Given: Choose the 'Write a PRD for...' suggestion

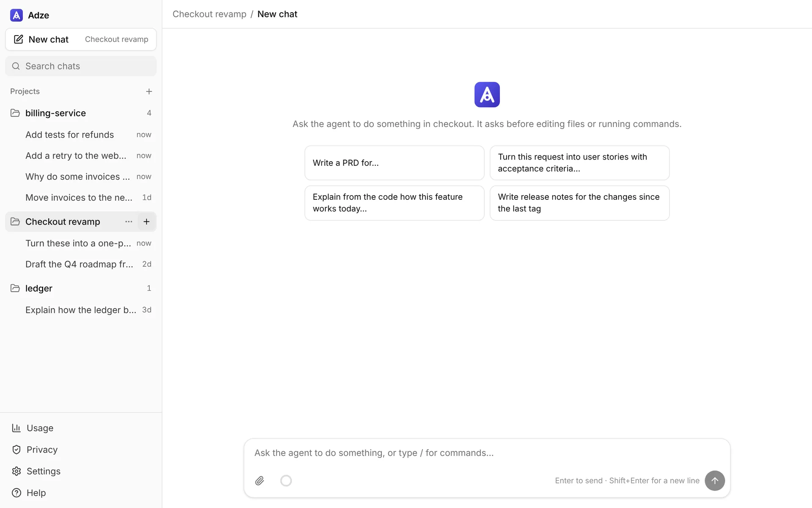Looking at the screenshot, I should 394,163.
